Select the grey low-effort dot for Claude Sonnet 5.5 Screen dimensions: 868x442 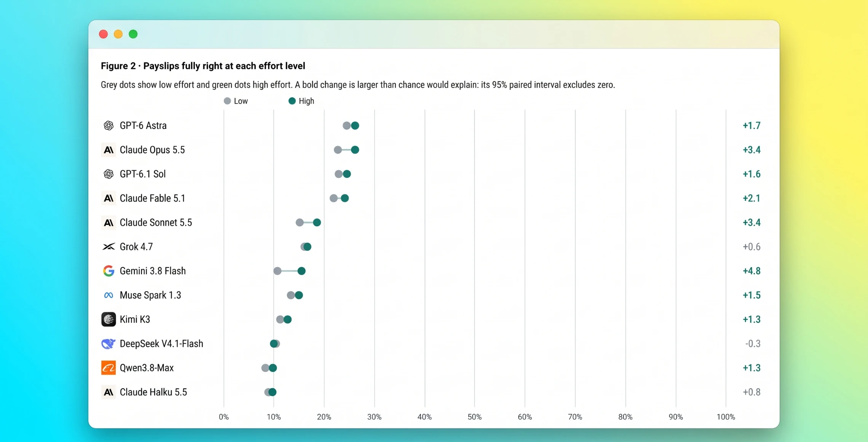[x=300, y=223]
